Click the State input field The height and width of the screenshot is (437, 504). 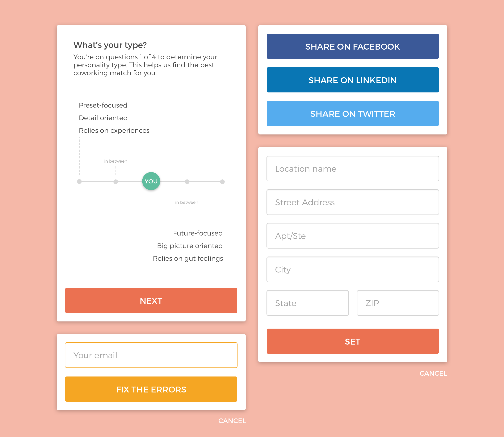pyautogui.click(x=306, y=303)
